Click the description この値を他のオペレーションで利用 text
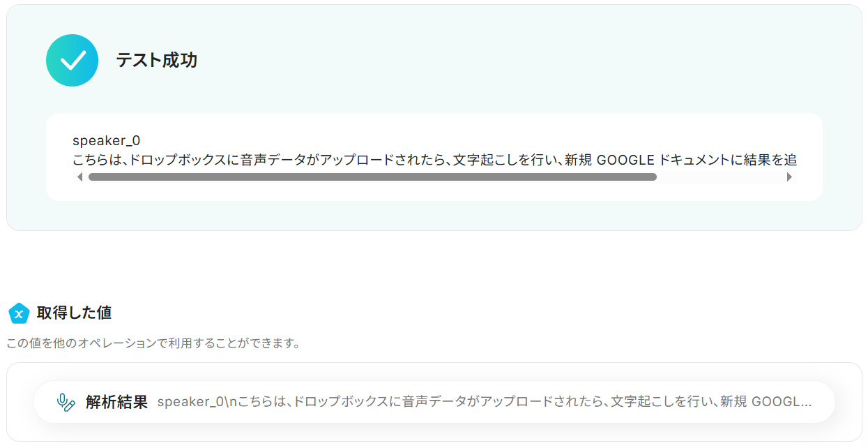 pos(153,344)
